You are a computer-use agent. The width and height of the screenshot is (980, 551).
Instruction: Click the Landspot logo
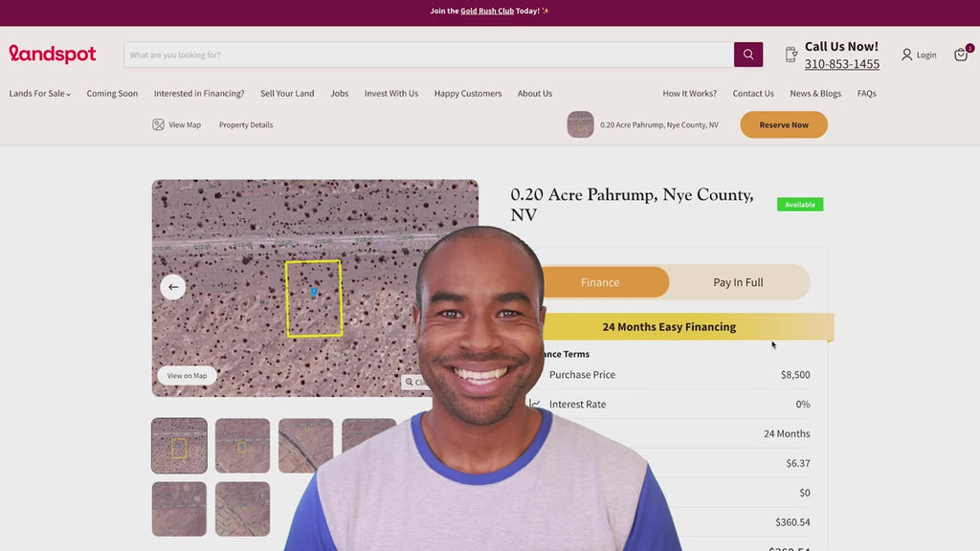(x=53, y=55)
